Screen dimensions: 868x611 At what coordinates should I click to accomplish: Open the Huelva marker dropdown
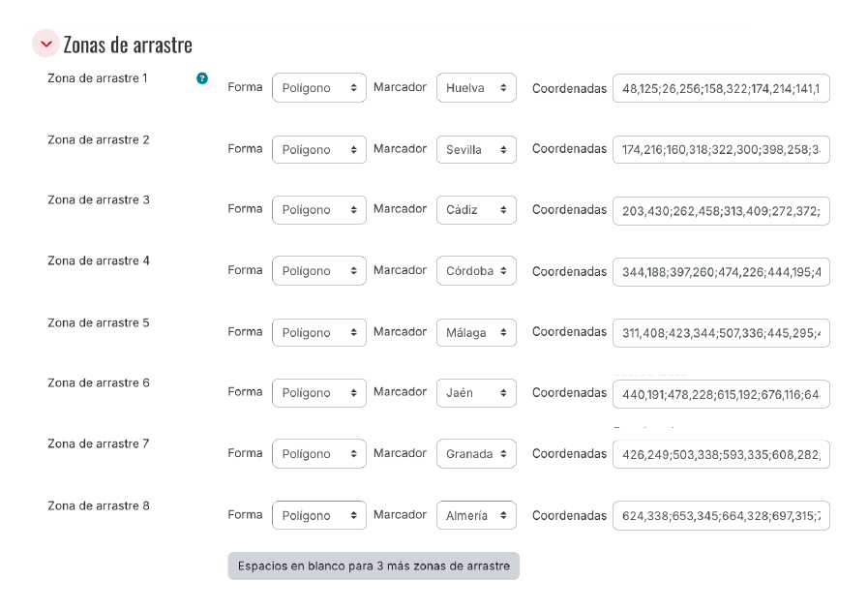[476, 88]
